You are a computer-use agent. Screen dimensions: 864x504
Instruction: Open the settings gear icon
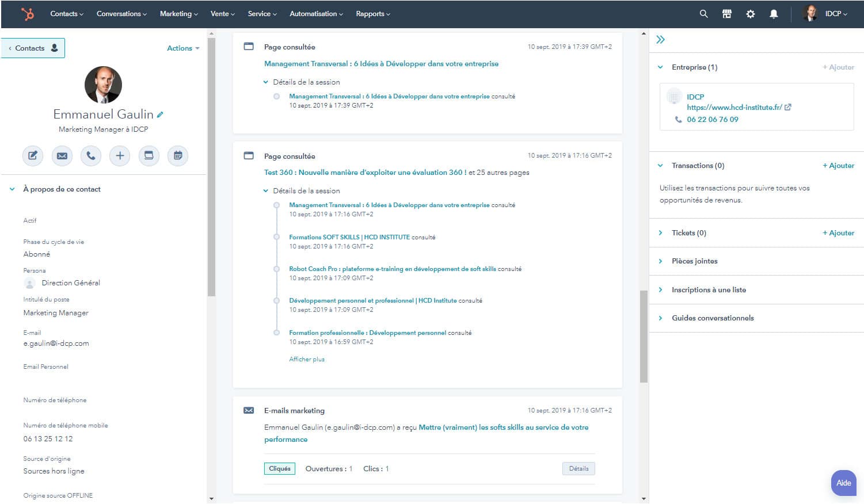pyautogui.click(x=751, y=14)
